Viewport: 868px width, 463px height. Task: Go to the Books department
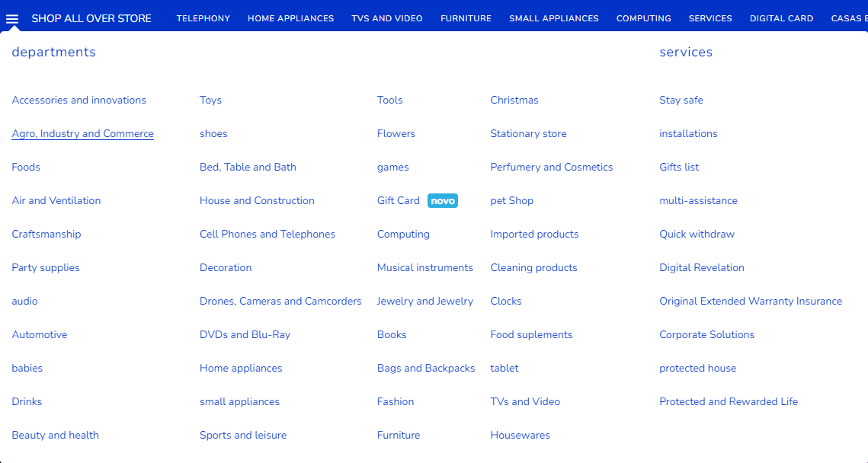392,334
